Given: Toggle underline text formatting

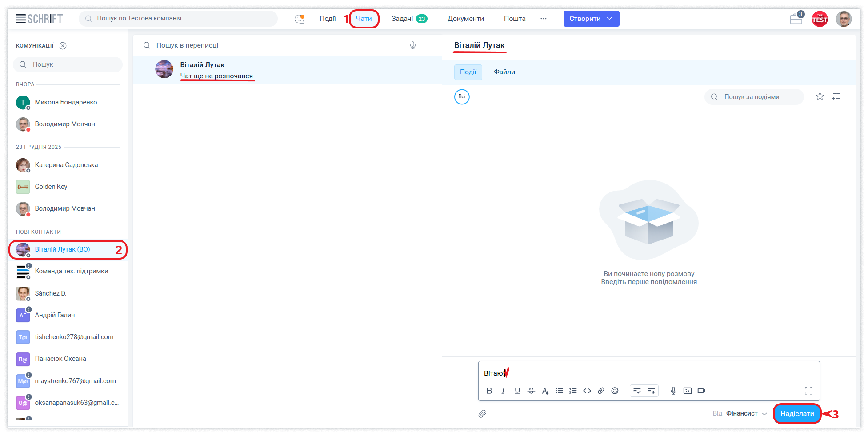Looking at the screenshot, I should pyautogui.click(x=517, y=391).
